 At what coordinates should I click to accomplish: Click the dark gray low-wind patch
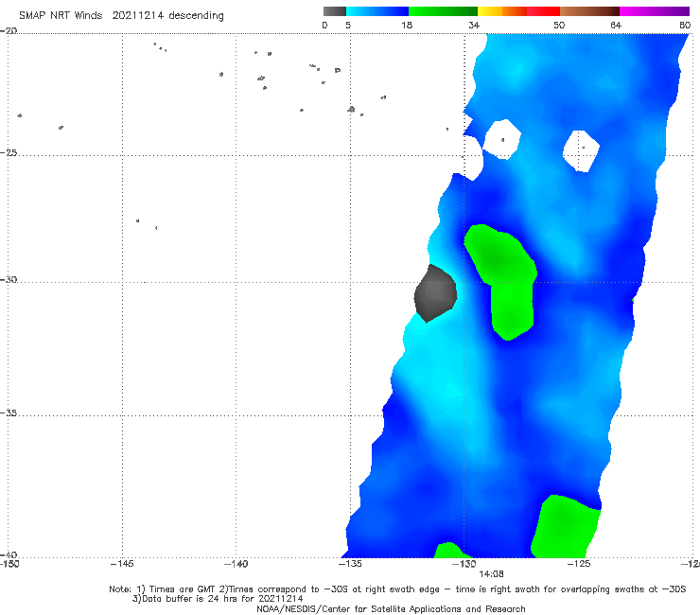(x=435, y=293)
